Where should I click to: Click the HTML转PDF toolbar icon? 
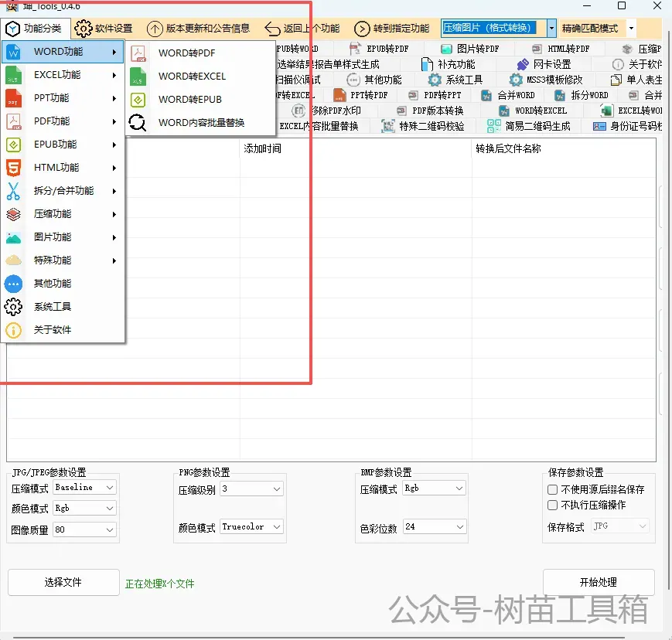[537, 49]
